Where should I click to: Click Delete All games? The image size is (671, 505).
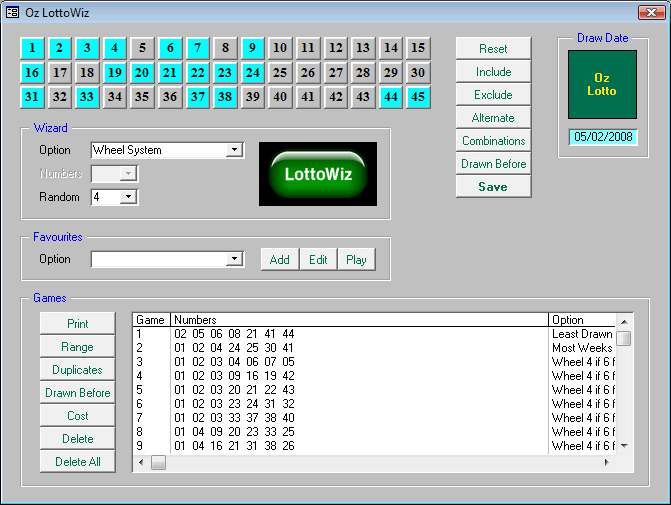(x=77, y=462)
